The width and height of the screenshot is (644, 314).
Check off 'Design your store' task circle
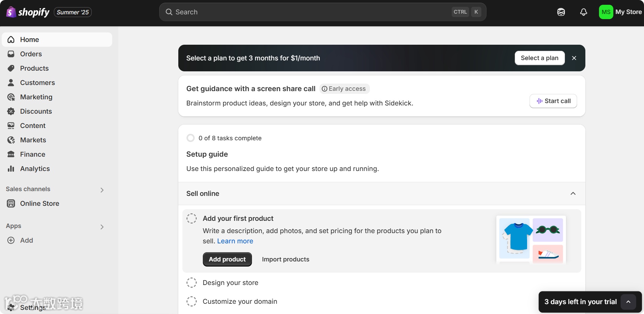[x=192, y=283]
